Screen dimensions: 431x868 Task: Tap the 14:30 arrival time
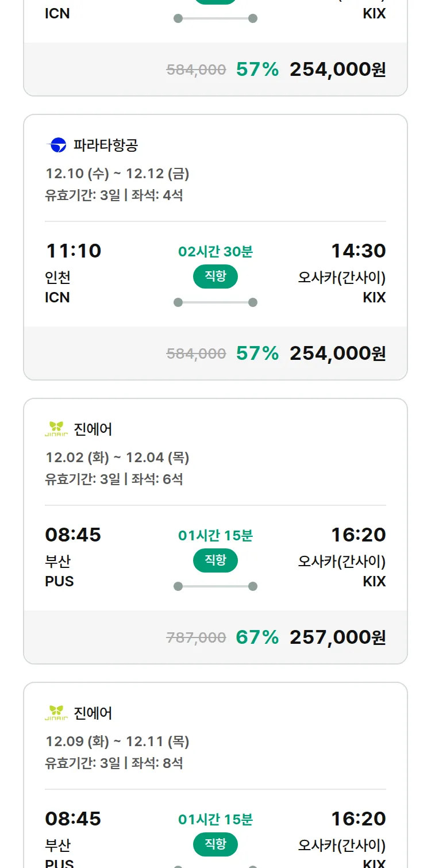click(x=358, y=251)
